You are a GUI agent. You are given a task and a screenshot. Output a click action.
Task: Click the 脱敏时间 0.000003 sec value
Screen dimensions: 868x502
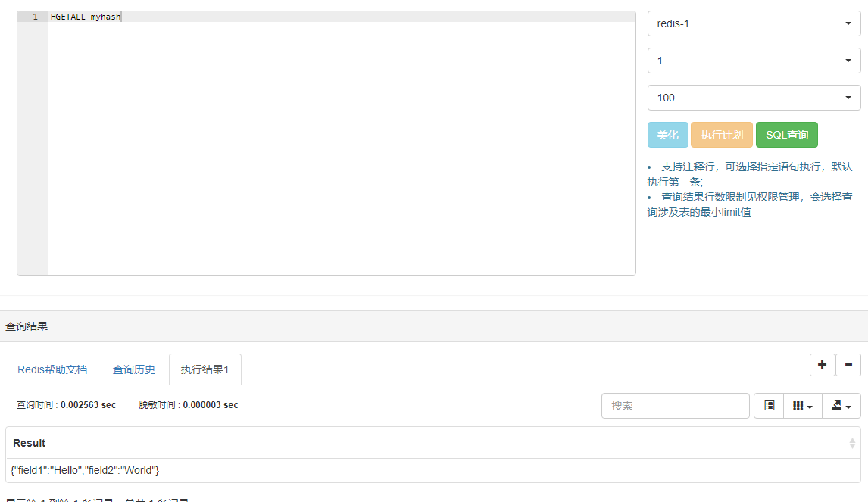click(211, 405)
